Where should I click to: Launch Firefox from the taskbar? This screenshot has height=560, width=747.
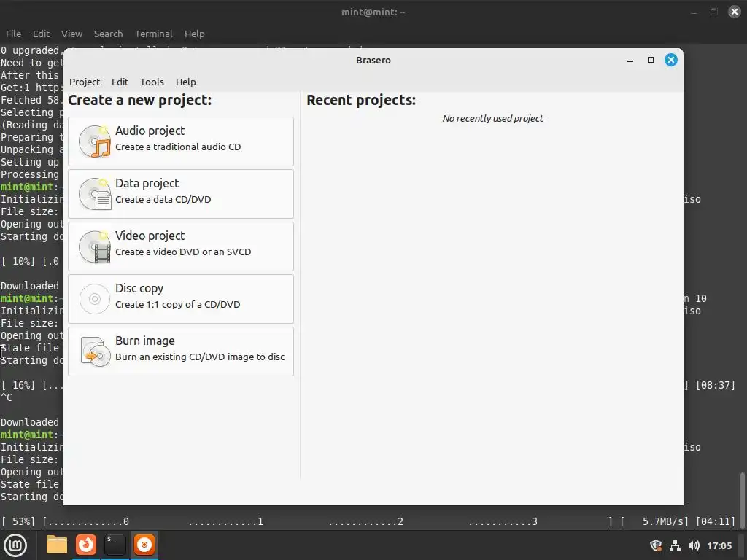coord(86,545)
